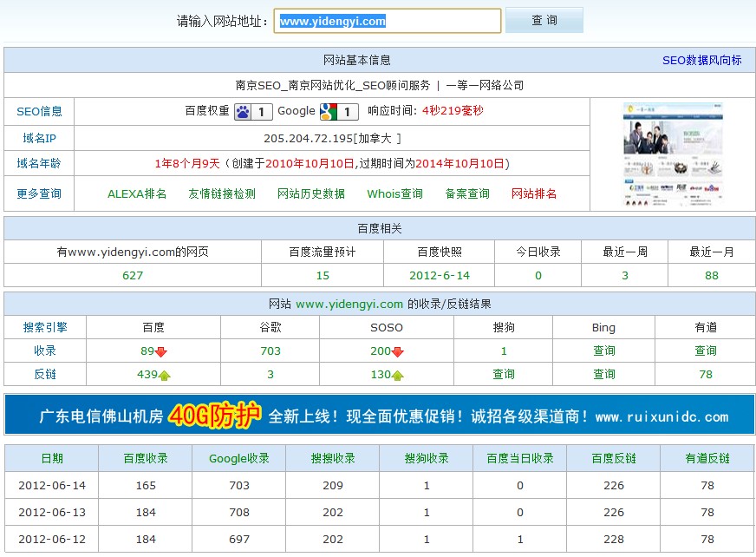This screenshot has height=557, width=756.
Task: Open the red 网站排名 link
Action: click(534, 194)
